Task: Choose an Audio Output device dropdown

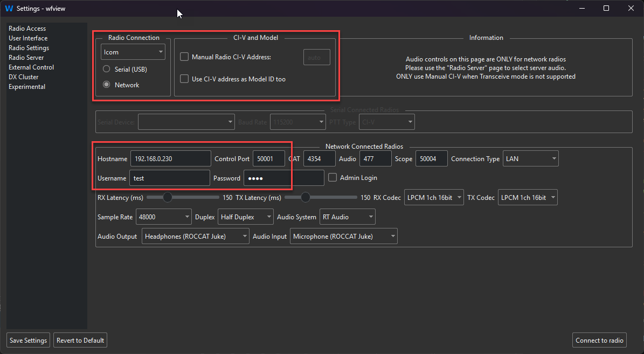Action: pyautogui.click(x=196, y=236)
